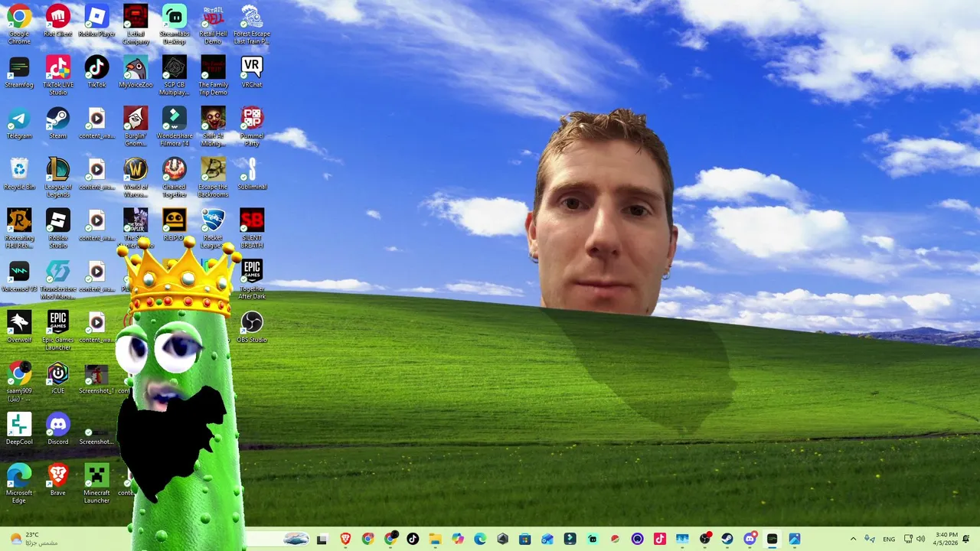Open Outlook from the taskbar
The width and height of the screenshot is (980, 551).
click(x=547, y=540)
